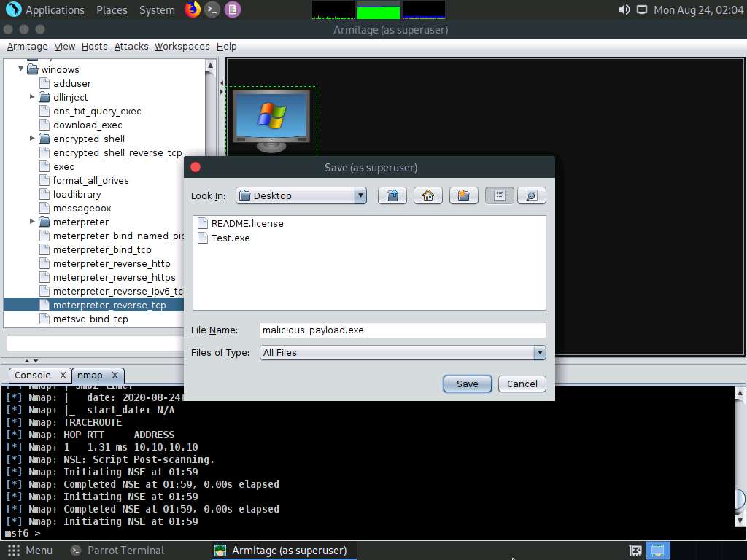747x560 pixels.
Task: Select loadlibrary payload
Action: click(x=77, y=194)
